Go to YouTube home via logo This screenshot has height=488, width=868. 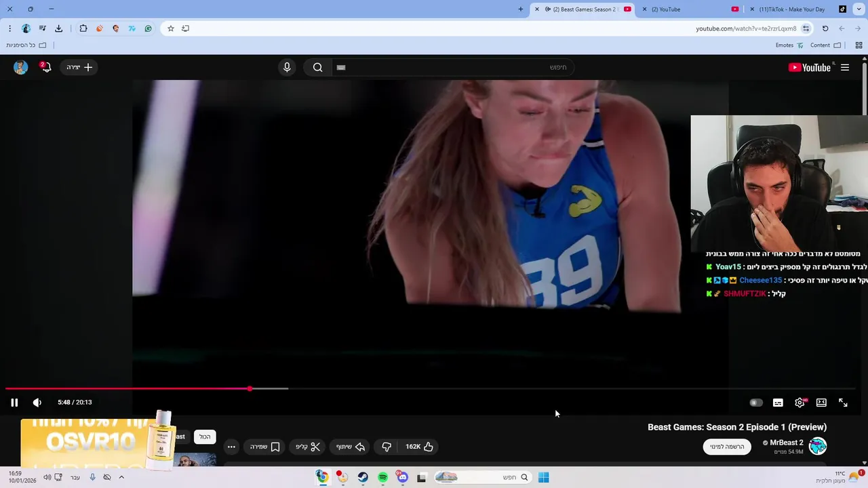point(810,67)
